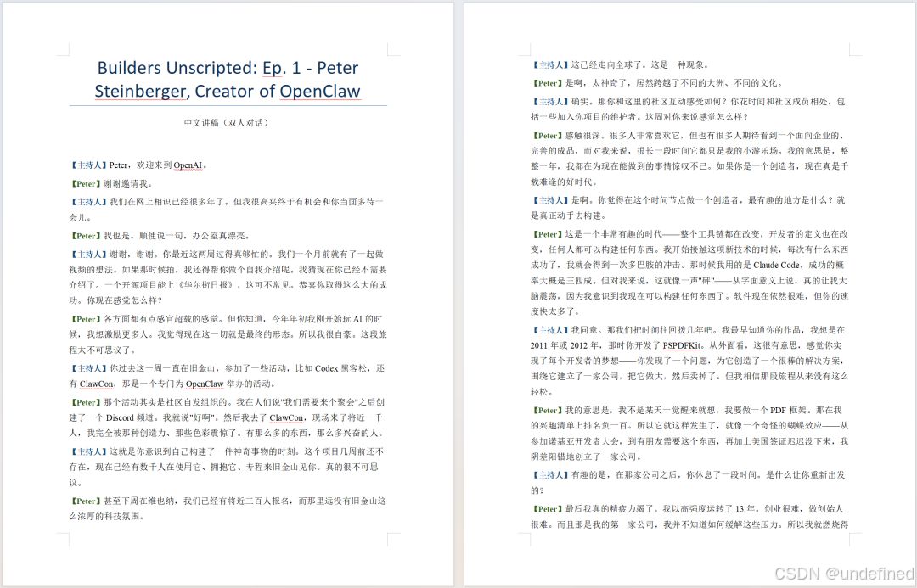Click the text "13 年" in last paragraph
This screenshot has height=588, width=917.
[746, 509]
